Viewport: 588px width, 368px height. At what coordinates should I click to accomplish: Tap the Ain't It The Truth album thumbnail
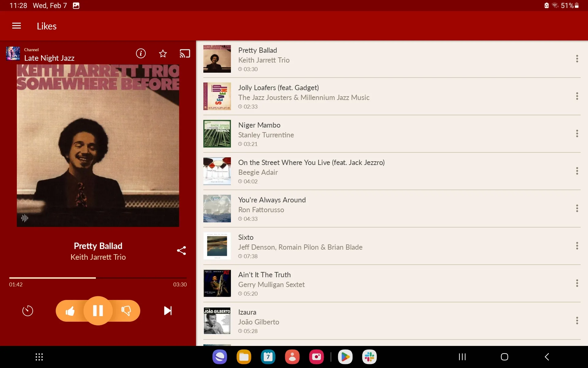(217, 283)
